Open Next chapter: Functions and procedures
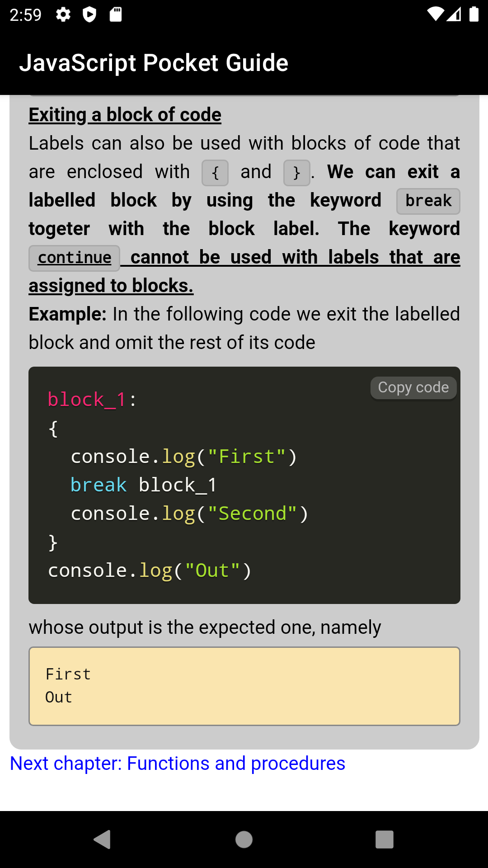The width and height of the screenshot is (488, 868). (178, 764)
